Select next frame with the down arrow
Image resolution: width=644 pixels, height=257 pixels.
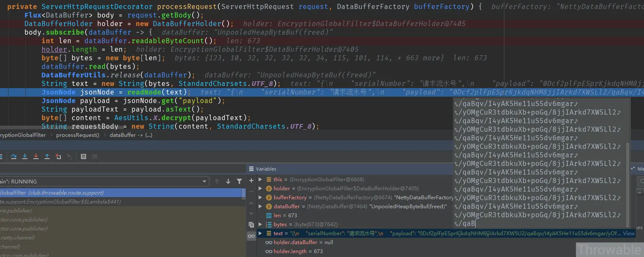pos(228,181)
